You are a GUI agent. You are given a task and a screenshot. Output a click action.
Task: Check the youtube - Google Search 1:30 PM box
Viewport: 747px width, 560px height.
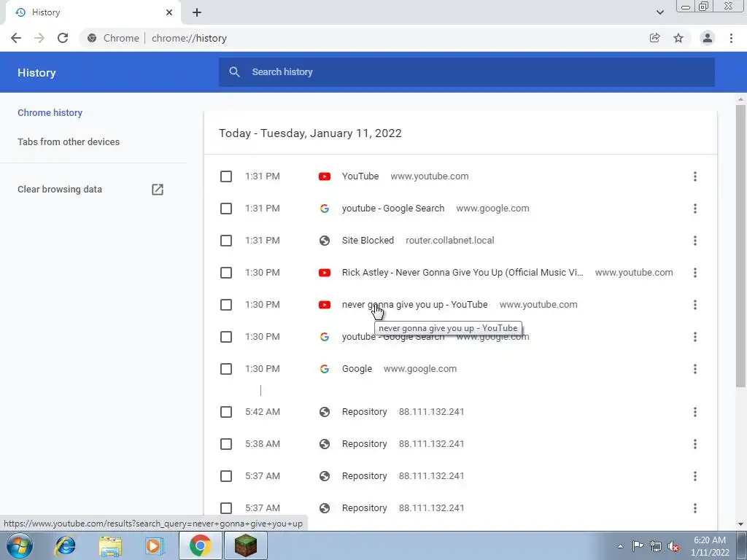pos(226,337)
